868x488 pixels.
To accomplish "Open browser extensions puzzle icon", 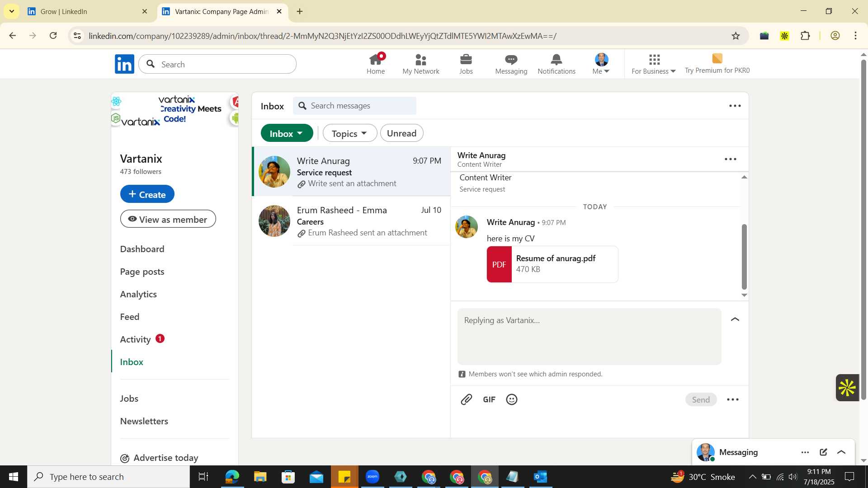I will 805,36.
